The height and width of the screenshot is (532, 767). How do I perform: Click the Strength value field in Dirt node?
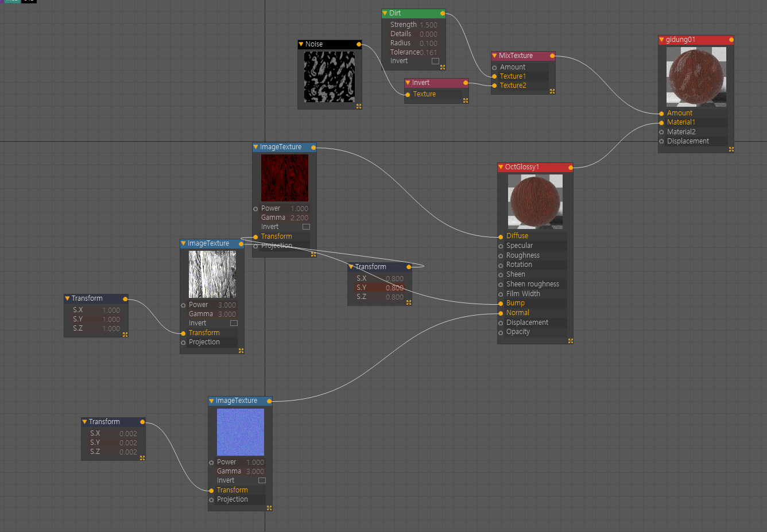point(428,25)
